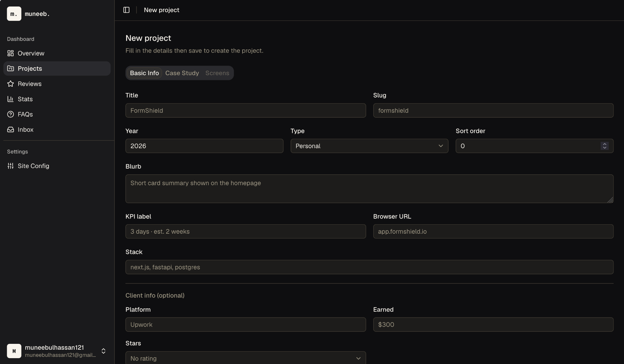Focus the Earned input field
The width and height of the screenshot is (624, 364).
click(x=493, y=325)
